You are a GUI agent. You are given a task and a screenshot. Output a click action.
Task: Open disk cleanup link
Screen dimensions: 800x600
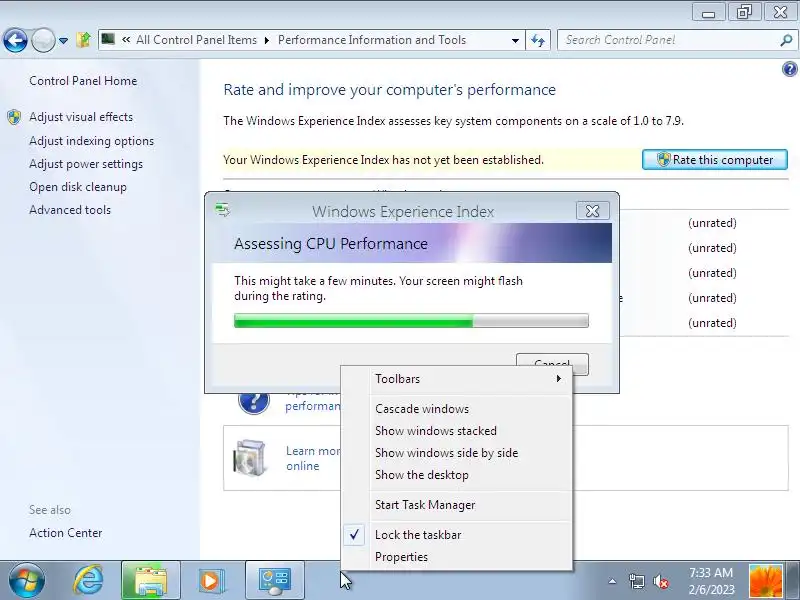click(78, 187)
